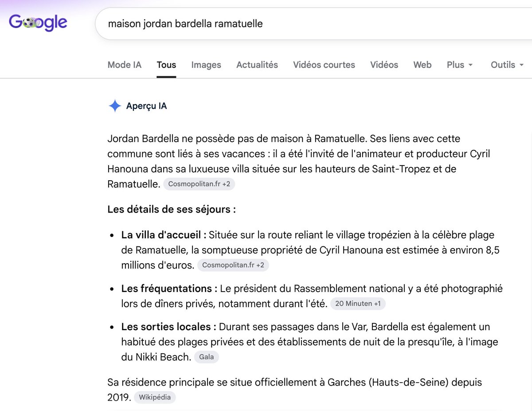Click the Aperçu IA heading
Image resolution: width=532 pixels, height=411 pixels.
pyautogui.click(x=146, y=106)
